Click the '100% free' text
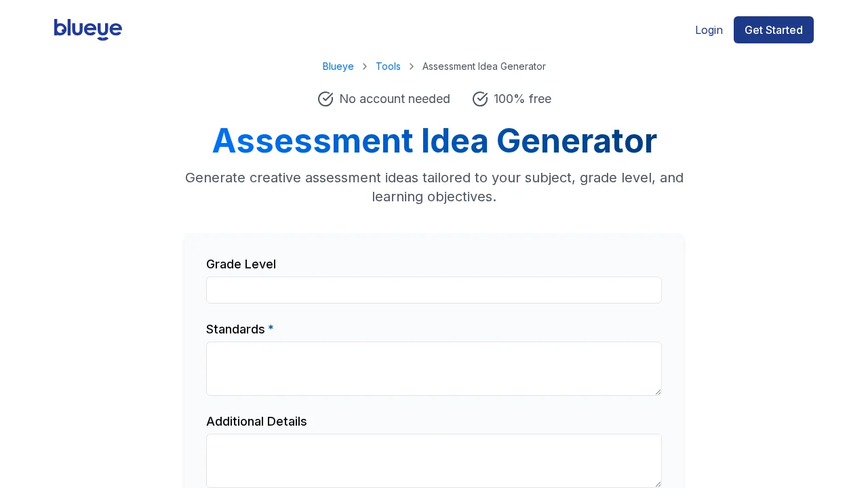868x488 pixels. (522, 99)
